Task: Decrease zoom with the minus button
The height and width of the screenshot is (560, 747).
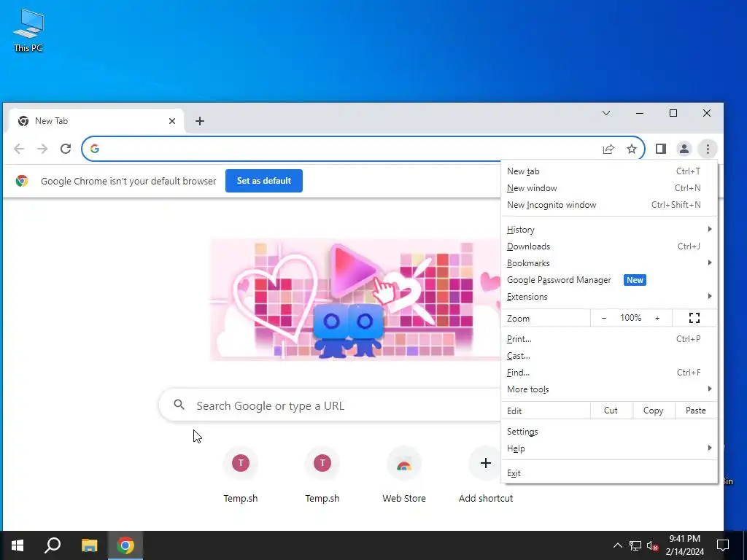Action: click(604, 318)
